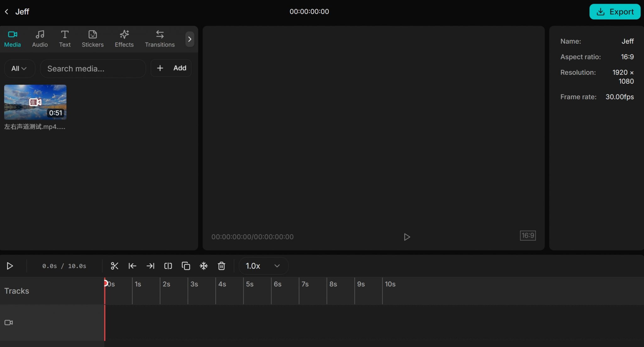Select the 左右声道测试.mp4 video thumbnail
644x347 pixels.
tap(35, 102)
